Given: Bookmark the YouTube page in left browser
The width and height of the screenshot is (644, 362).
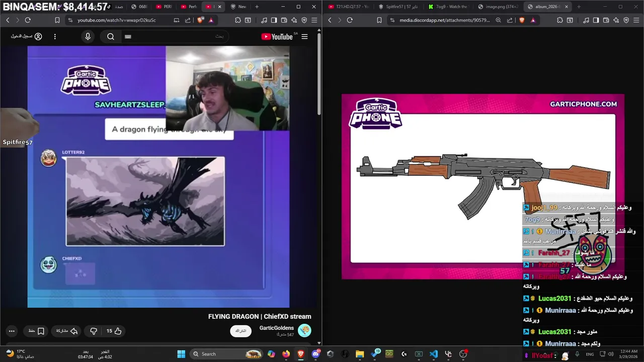Looking at the screenshot, I should point(57,20).
